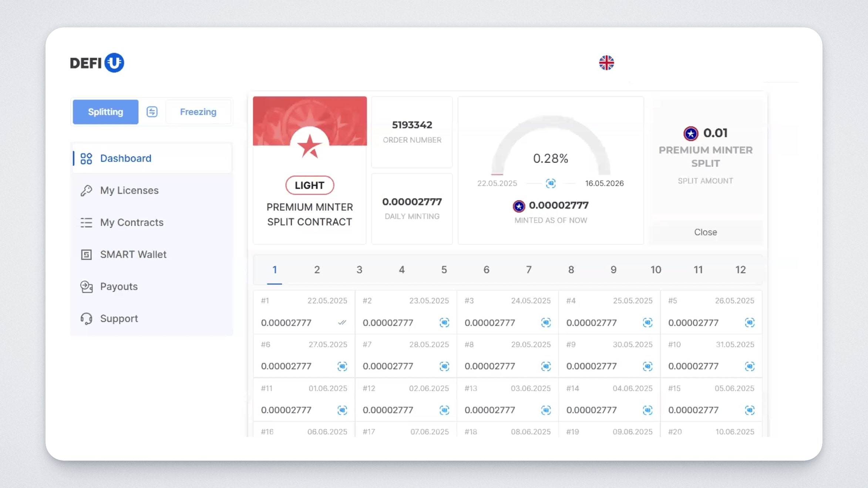Click minting icon for payout #15
Image resolution: width=868 pixels, height=488 pixels.
749,410
